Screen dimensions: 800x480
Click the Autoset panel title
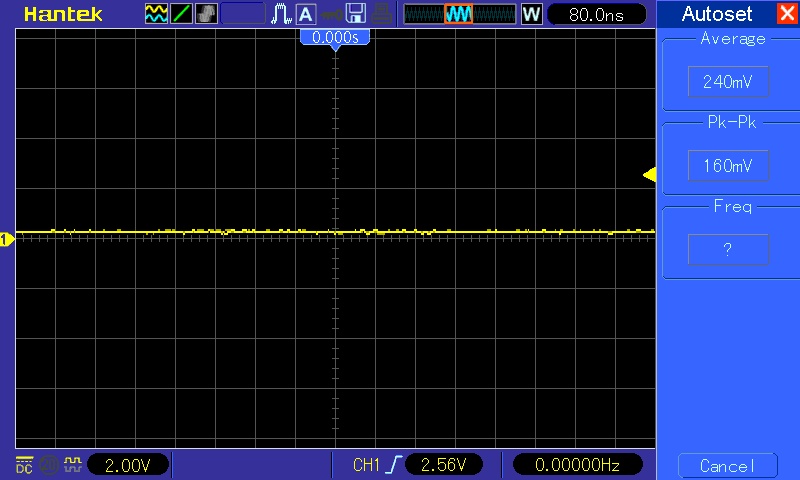click(715, 14)
